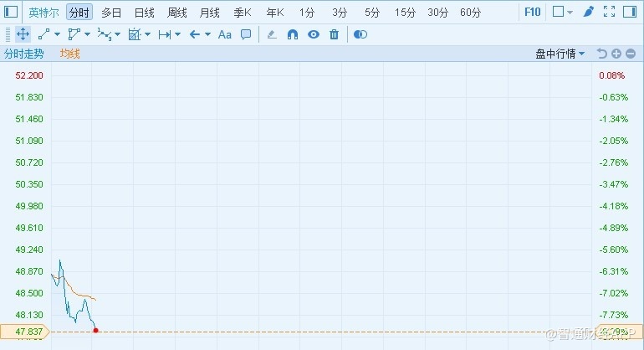Expand the measurement tool dropdown arrow
644x350 pixels.
(178, 34)
